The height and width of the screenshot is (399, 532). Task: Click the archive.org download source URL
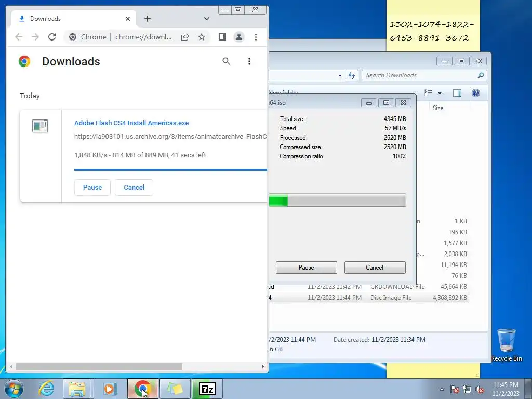pyautogui.click(x=170, y=137)
